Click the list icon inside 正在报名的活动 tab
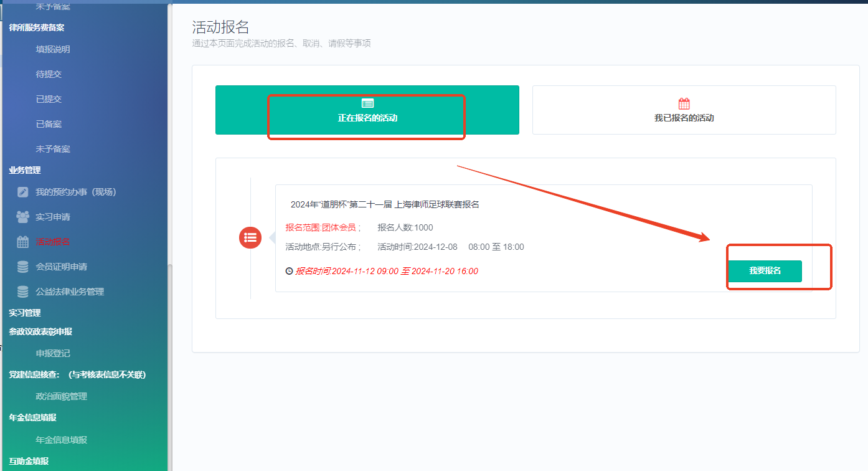The image size is (868, 471). click(367, 103)
